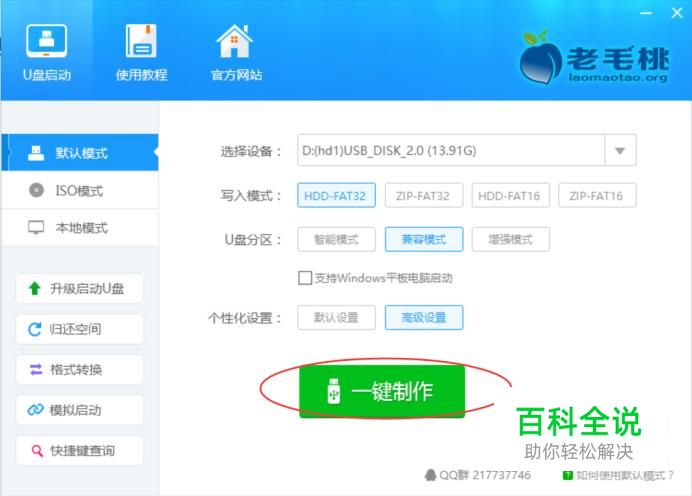Minimize the 老毛桃 window
Image resolution: width=692 pixels, height=496 pixels.
(646, 13)
